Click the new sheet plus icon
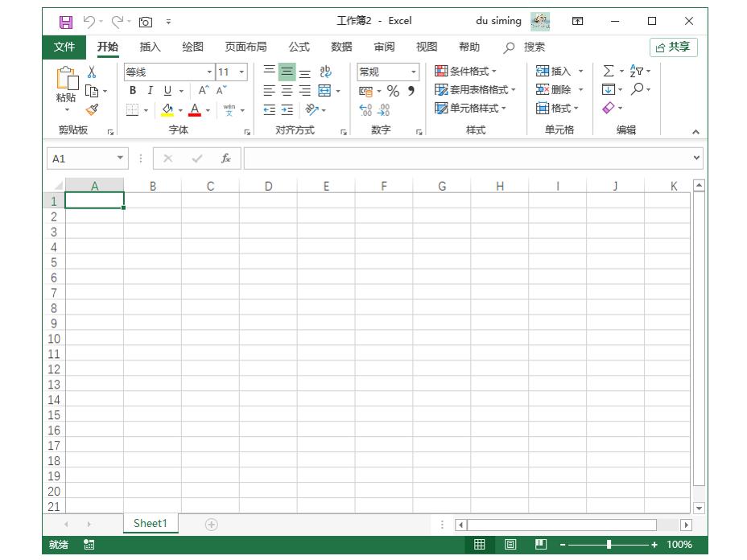Screen dimensions: 747x560 click(x=211, y=525)
